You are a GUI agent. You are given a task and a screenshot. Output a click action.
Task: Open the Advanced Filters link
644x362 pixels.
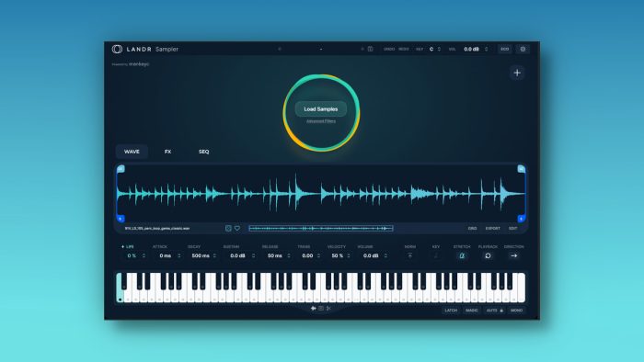(321, 121)
